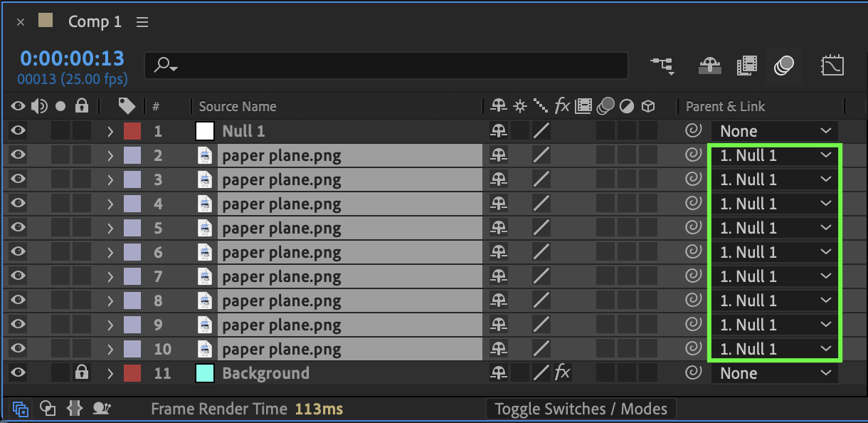The height and width of the screenshot is (423, 868).
Task: Select the Comp 1 timeline tab
Action: tap(95, 22)
